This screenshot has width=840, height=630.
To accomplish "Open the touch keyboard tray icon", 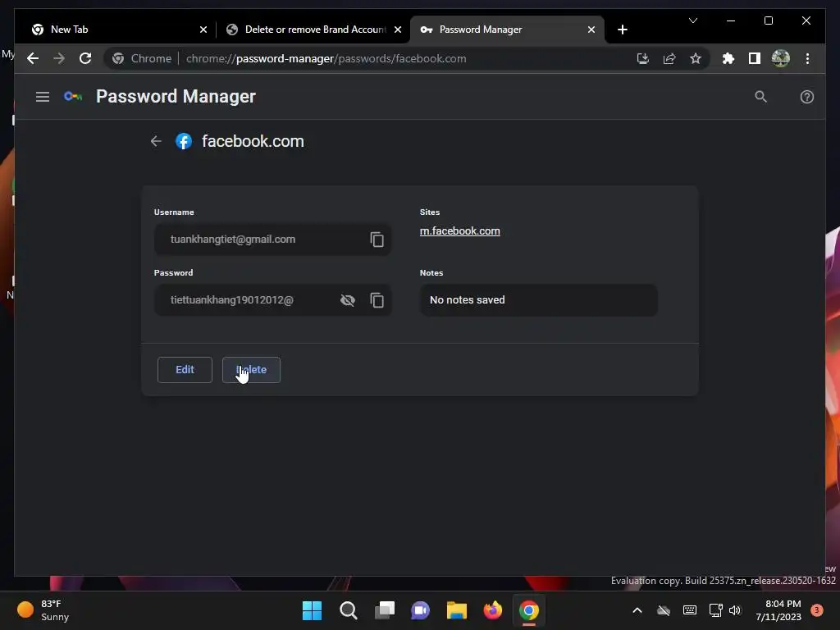I will (689, 610).
